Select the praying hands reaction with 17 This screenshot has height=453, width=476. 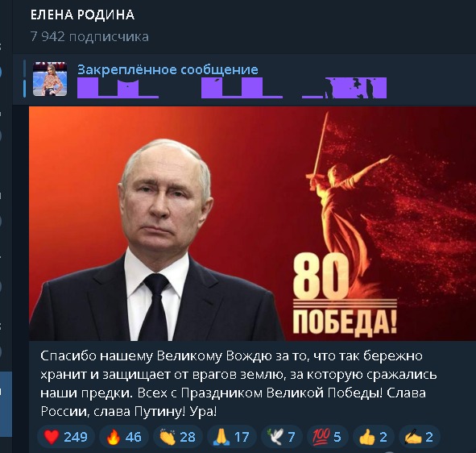pyautogui.click(x=232, y=437)
